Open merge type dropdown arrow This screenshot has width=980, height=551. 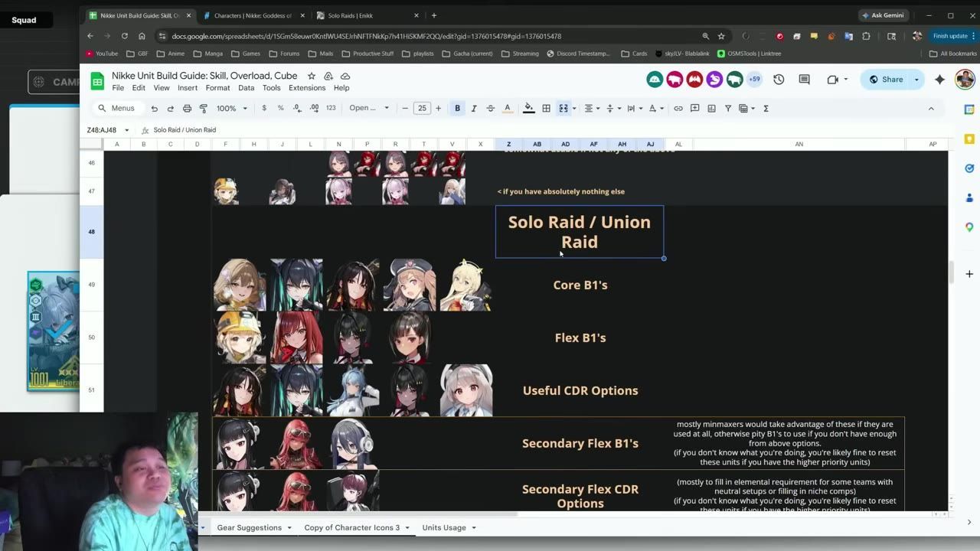click(x=574, y=109)
